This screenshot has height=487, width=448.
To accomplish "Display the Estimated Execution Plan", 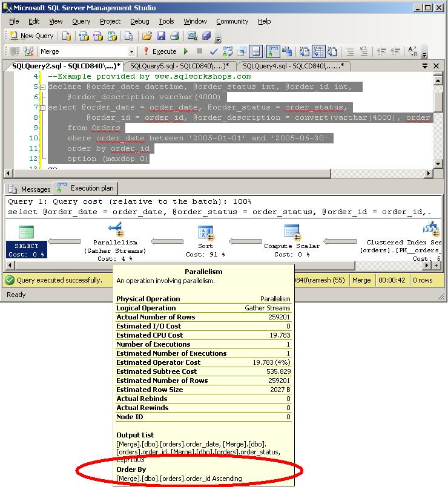I will pyautogui.click(x=228, y=51).
